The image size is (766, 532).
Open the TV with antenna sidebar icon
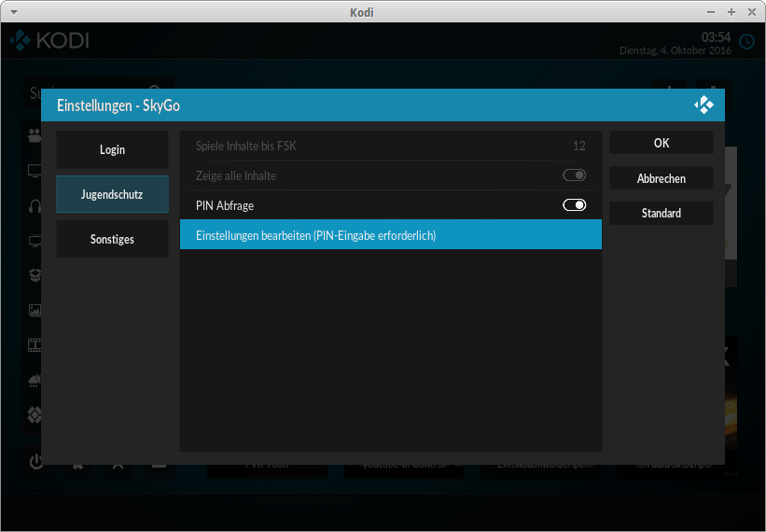[35, 241]
